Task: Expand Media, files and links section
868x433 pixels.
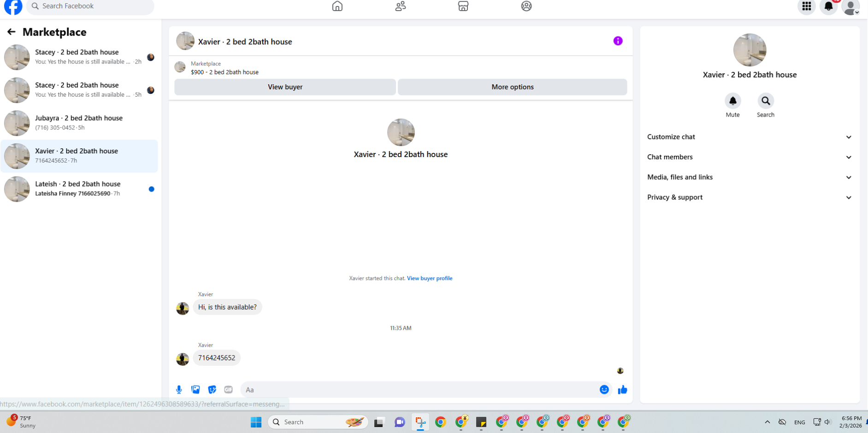Action: 750,177
